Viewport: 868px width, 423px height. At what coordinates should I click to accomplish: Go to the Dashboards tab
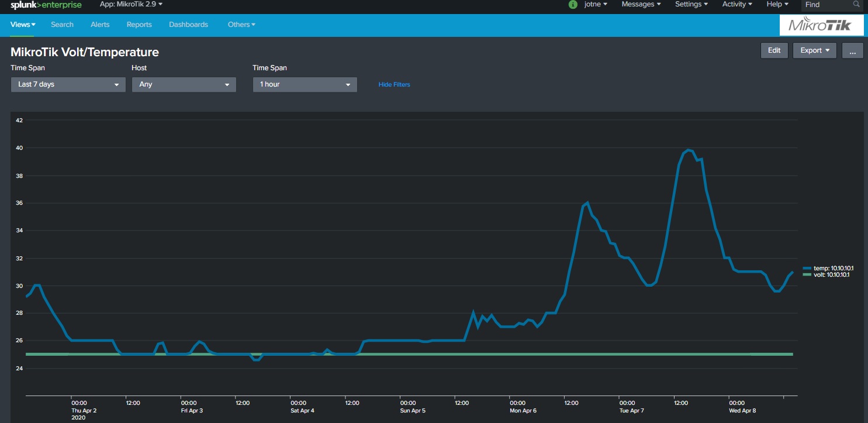(188, 25)
